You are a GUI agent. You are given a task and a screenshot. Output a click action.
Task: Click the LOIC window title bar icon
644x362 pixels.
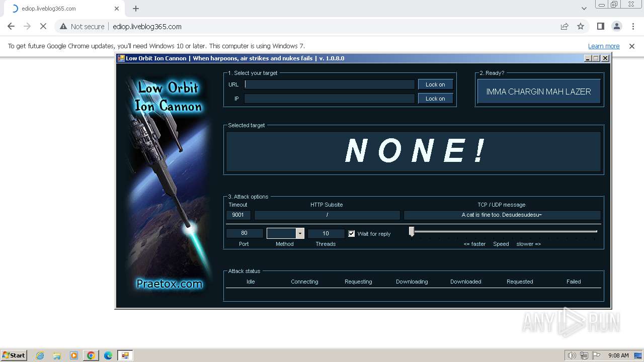point(121,58)
